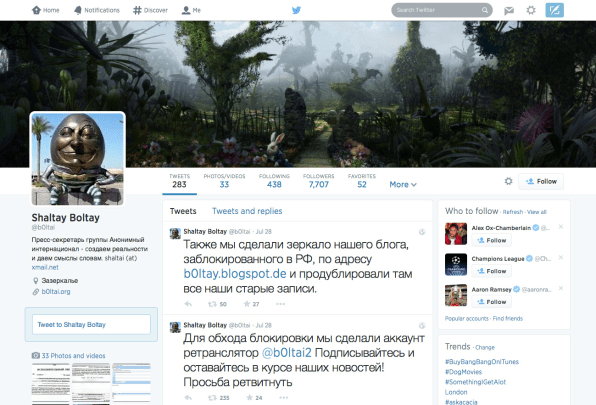
Task: Open the compose new tweet button
Action: click(554, 10)
